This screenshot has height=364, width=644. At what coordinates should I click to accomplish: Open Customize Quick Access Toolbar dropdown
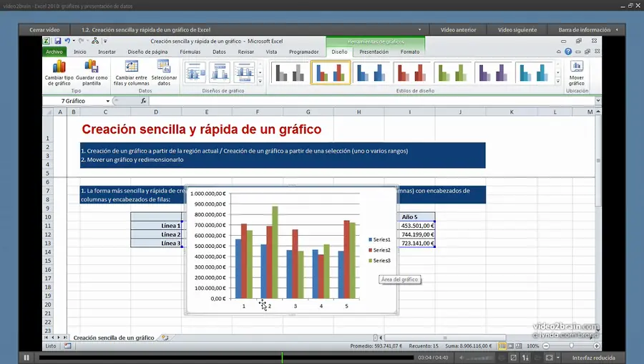point(105,41)
